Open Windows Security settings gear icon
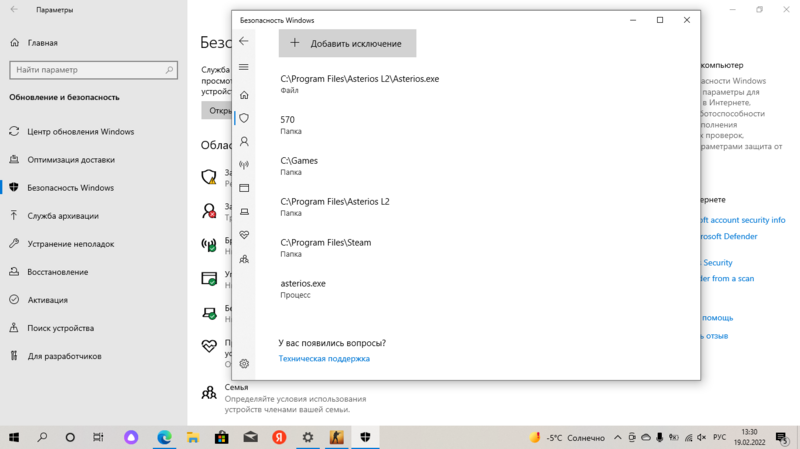 click(244, 364)
